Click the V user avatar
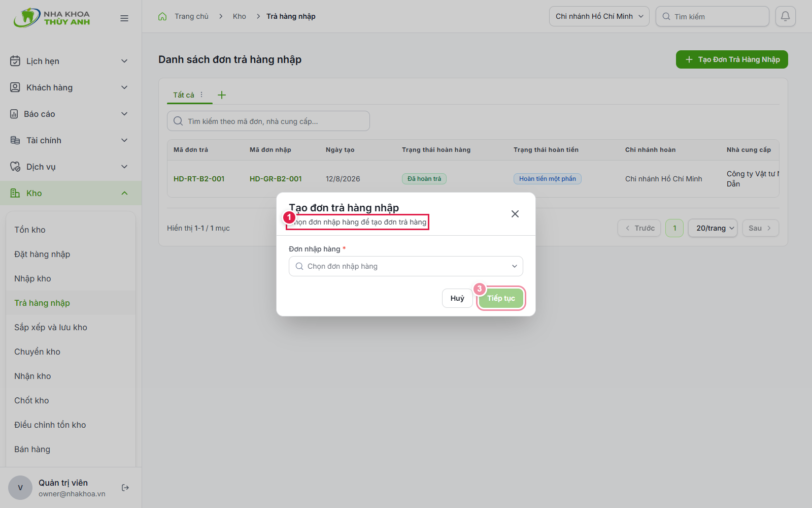 pos(20,488)
